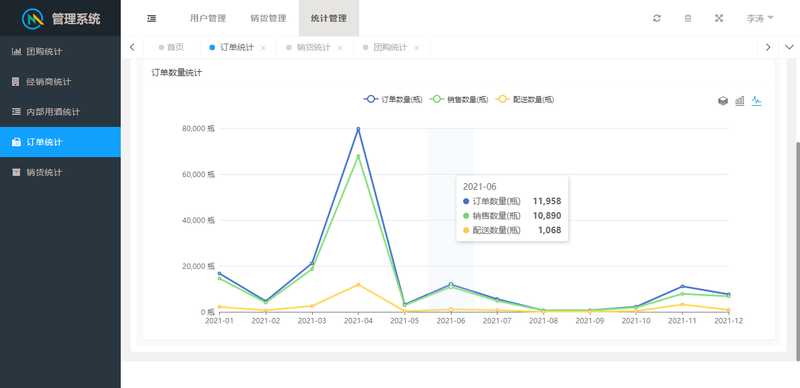Screen dimensions: 800x388
Task: Close the 订单统计 tab
Action: coord(263,48)
